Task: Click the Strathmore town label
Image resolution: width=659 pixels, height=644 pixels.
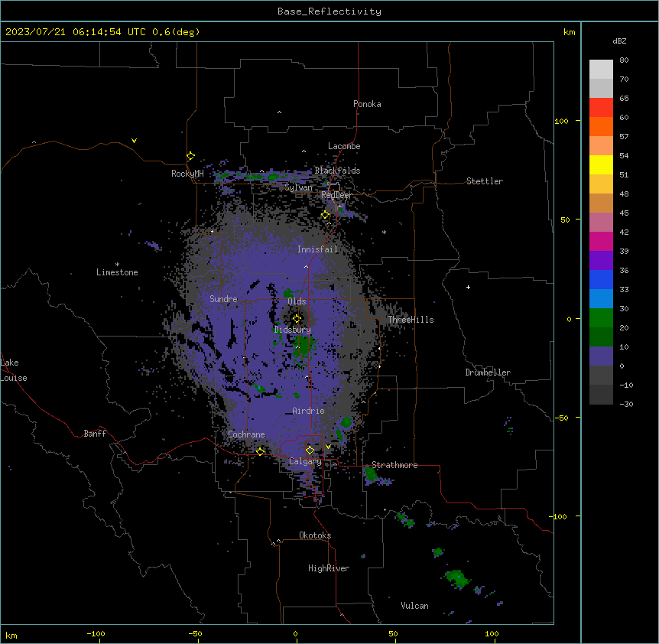Action: (394, 465)
